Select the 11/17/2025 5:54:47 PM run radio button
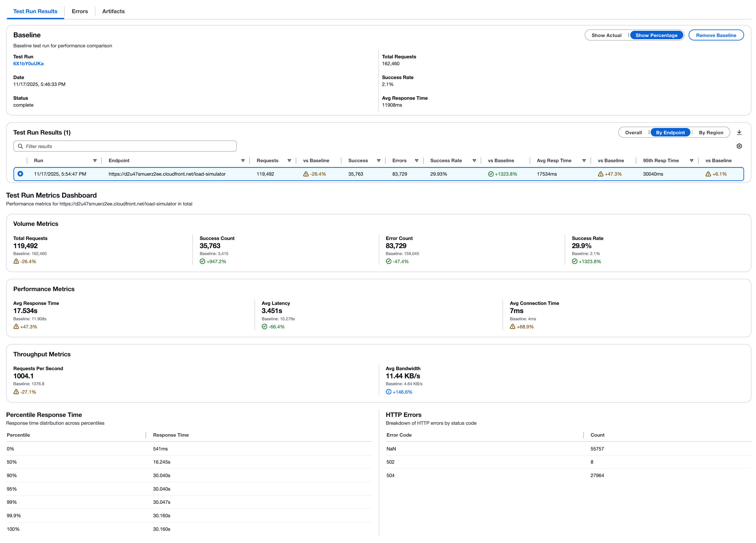The height and width of the screenshot is (543, 756). pyautogui.click(x=20, y=174)
